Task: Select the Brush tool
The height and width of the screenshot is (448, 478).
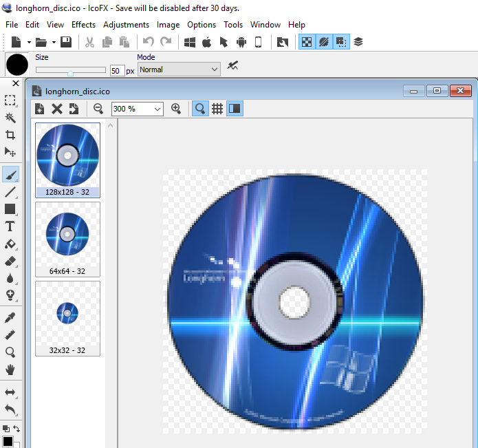Action: pyautogui.click(x=11, y=174)
